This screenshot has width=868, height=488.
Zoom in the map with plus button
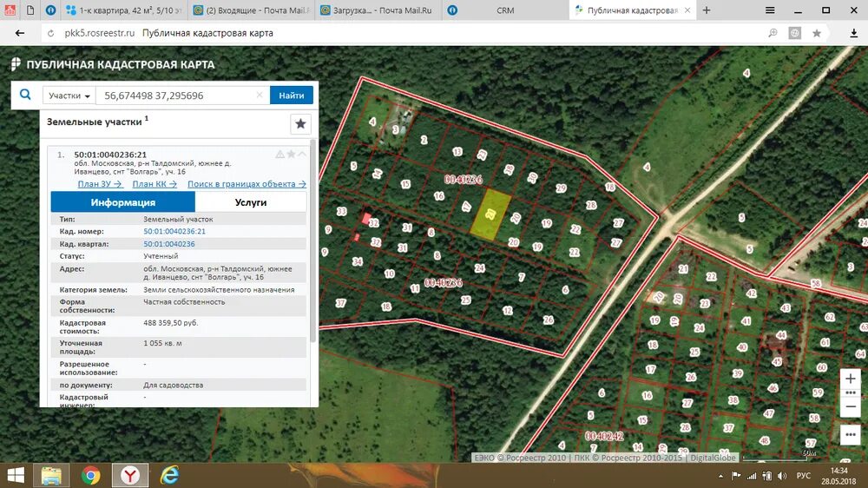coord(851,379)
